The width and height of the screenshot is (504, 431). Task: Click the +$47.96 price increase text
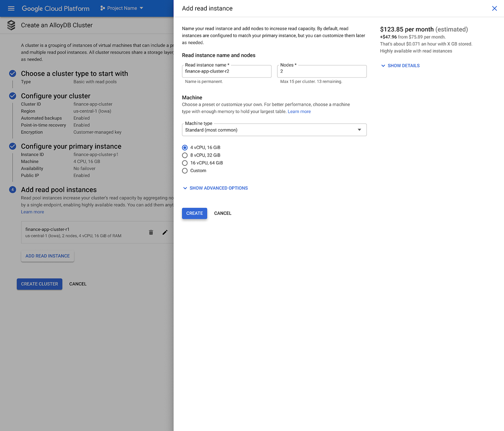tap(388, 37)
